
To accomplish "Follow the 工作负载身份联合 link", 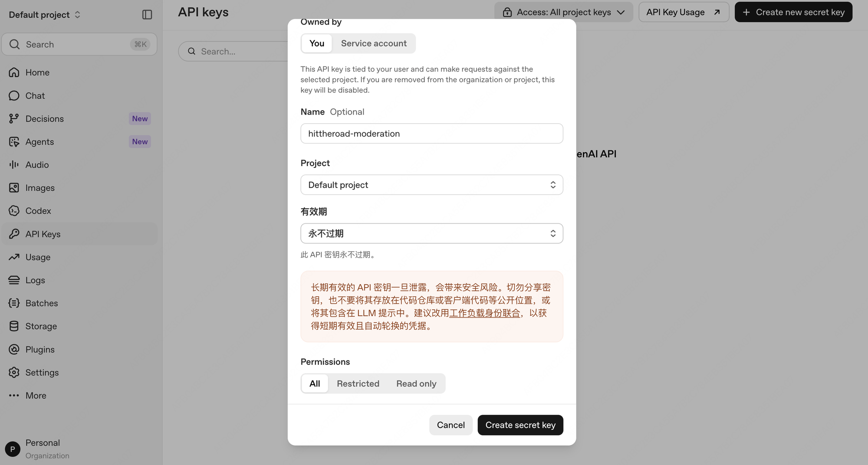I will click(484, 313).
